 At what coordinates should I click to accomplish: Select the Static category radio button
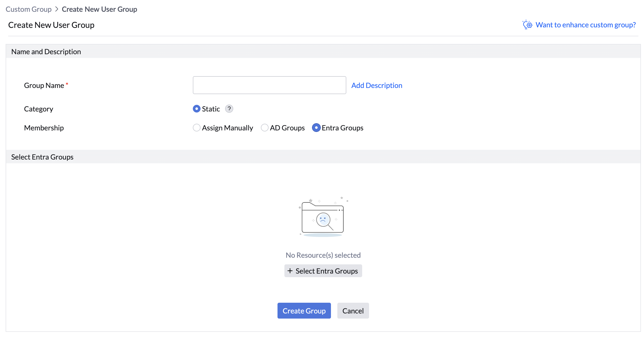click(x=196, y=109)
